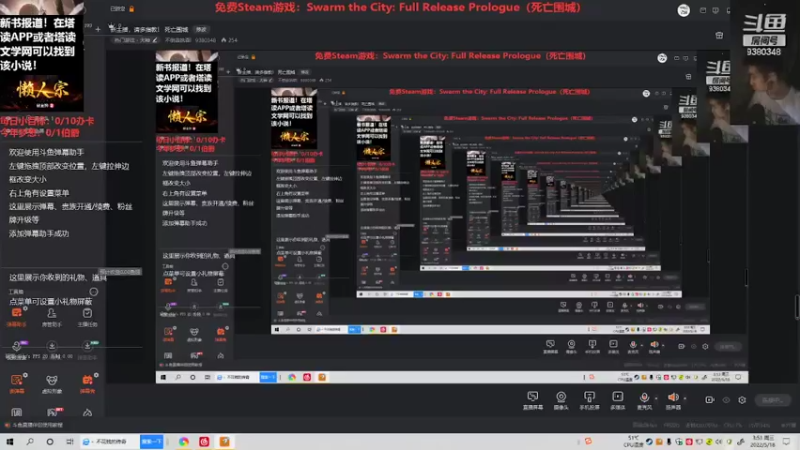Image resolution: width=800 pixels, height=450 pixels.
Task: Open the colorful round app on taskbar
Action: tap(184, 442)
